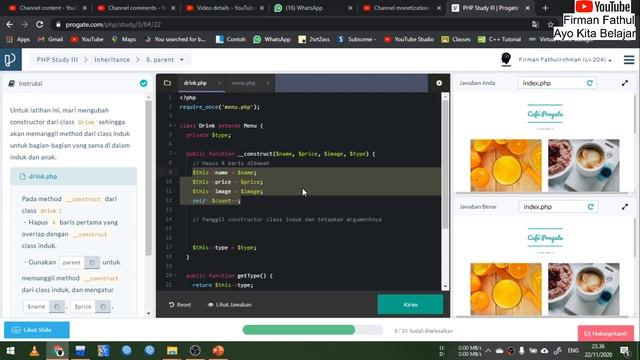Image resolution: width=640 pixels, height=360 pixels.
Task: Click the lesson progress bar
Action: [x=312, y=330]
